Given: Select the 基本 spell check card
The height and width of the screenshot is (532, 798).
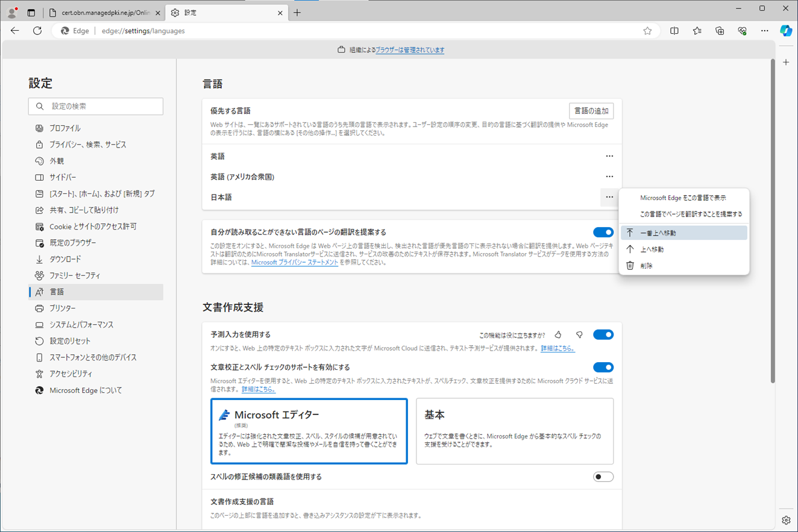Looking at the screenshot, I should (x=515, y=431).
